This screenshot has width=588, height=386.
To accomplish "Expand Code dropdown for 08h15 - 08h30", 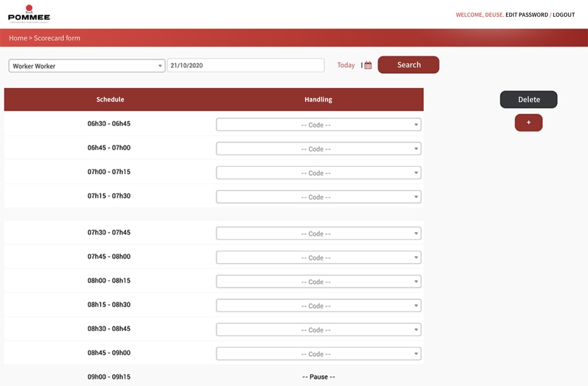I will coord(319,305).
